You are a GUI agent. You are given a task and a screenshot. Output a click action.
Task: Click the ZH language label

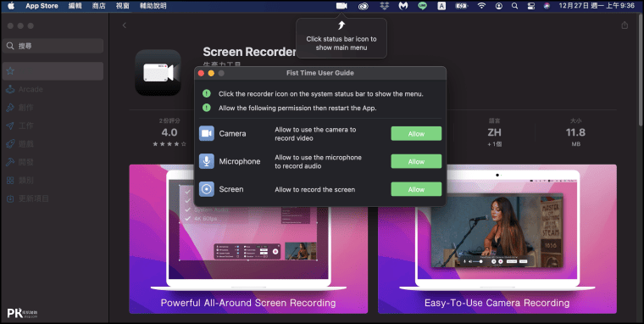tap(494, 132)
